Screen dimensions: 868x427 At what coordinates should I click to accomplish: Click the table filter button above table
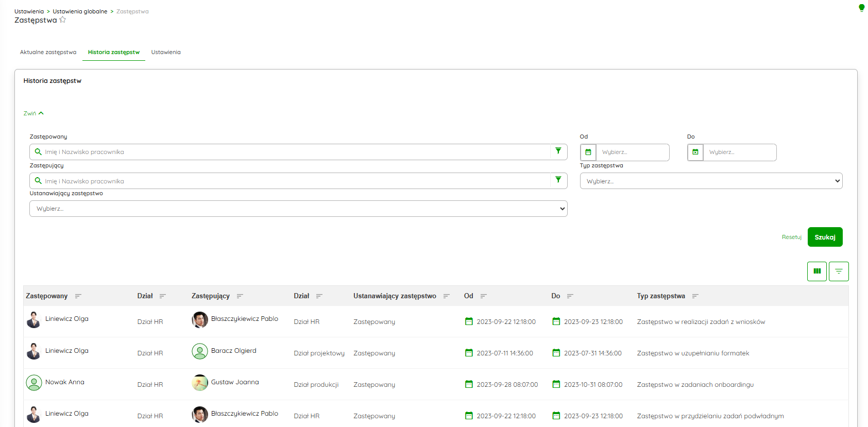(839, 271)
